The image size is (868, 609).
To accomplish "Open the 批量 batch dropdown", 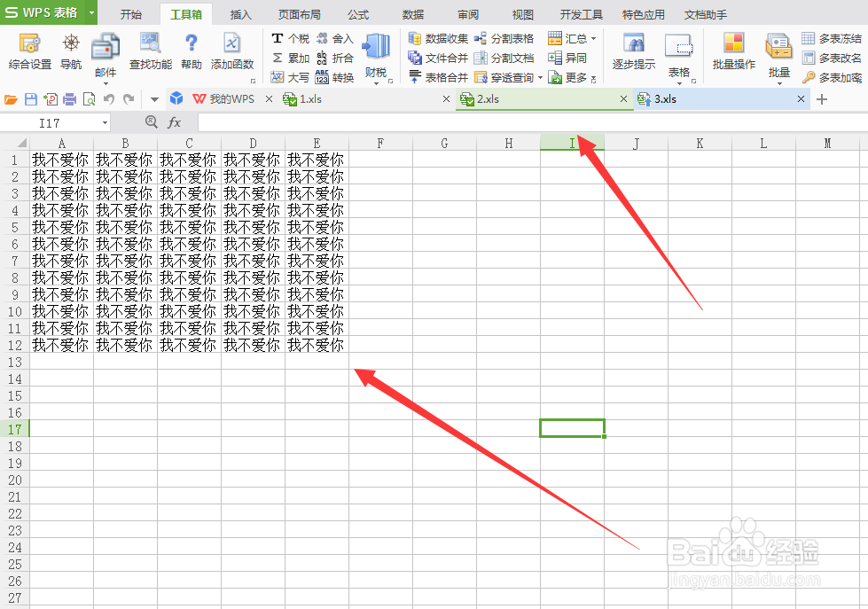I will coord(779,83).
